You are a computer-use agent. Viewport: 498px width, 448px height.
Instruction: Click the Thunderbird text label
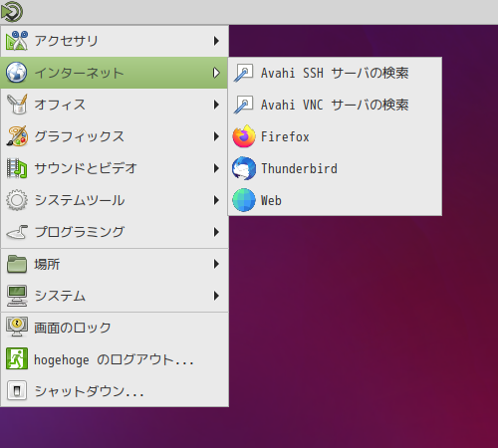[x=299, y=168]
